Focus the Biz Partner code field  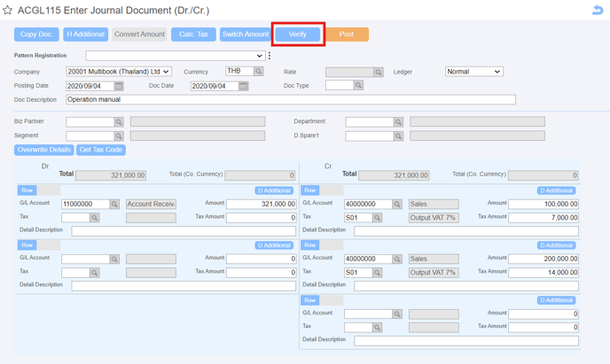click(90, 122)
